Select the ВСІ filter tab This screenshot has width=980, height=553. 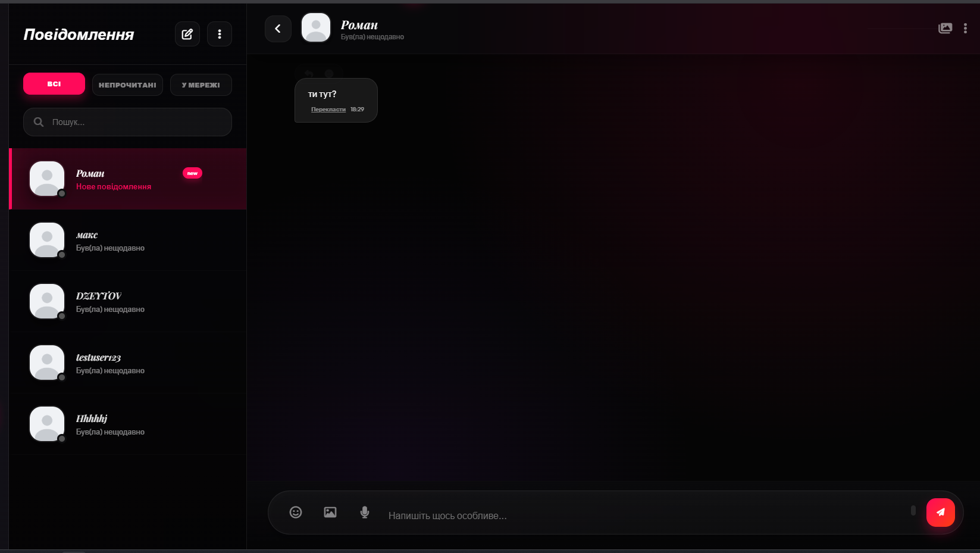click(x=54, y=84)
